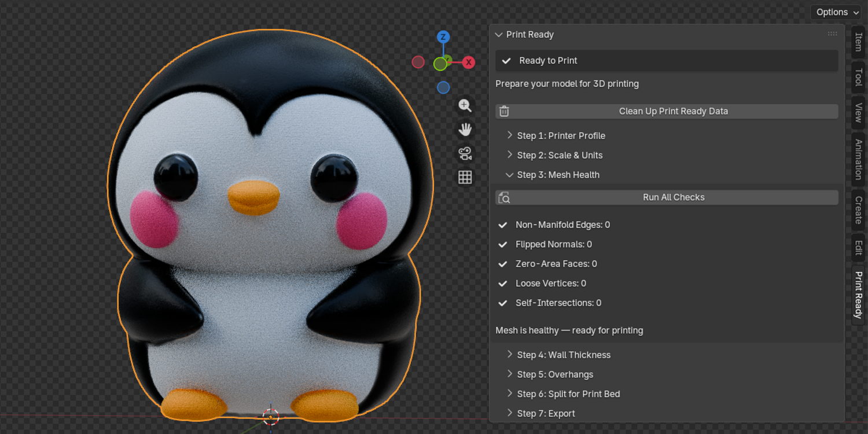Click the Loose Vertices: 0 result
Viewport: 868px width, 434px height.
click(551, 284)
